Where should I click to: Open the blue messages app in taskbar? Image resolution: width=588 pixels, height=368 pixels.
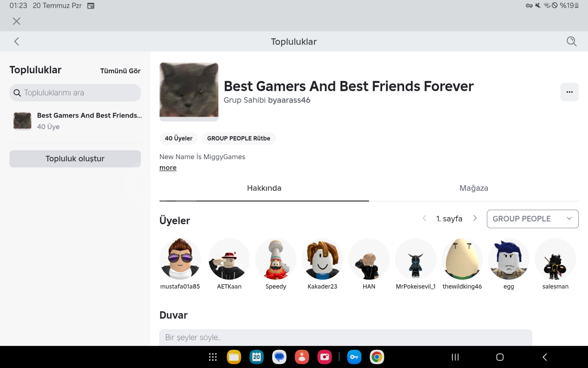[x=279, y=357]
